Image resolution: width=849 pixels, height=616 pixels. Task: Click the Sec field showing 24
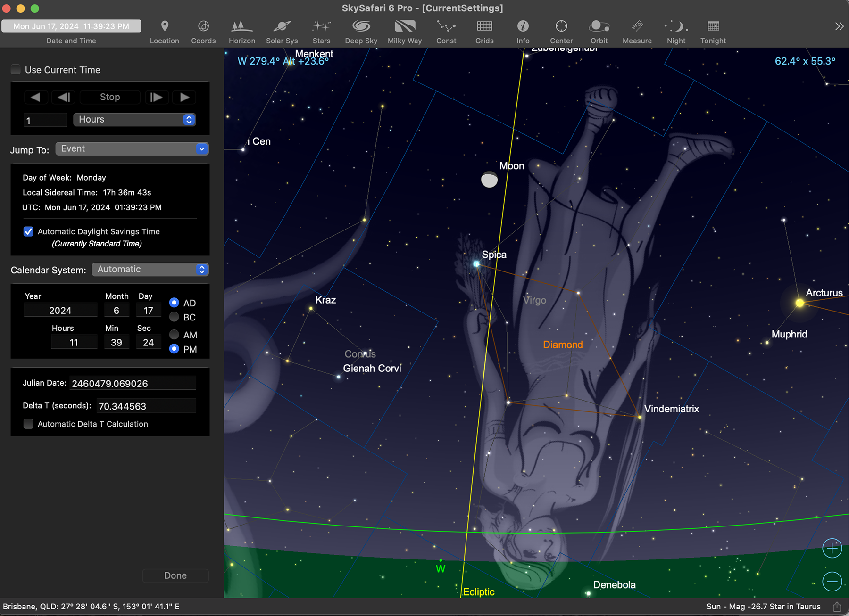(x=149, y=342)
